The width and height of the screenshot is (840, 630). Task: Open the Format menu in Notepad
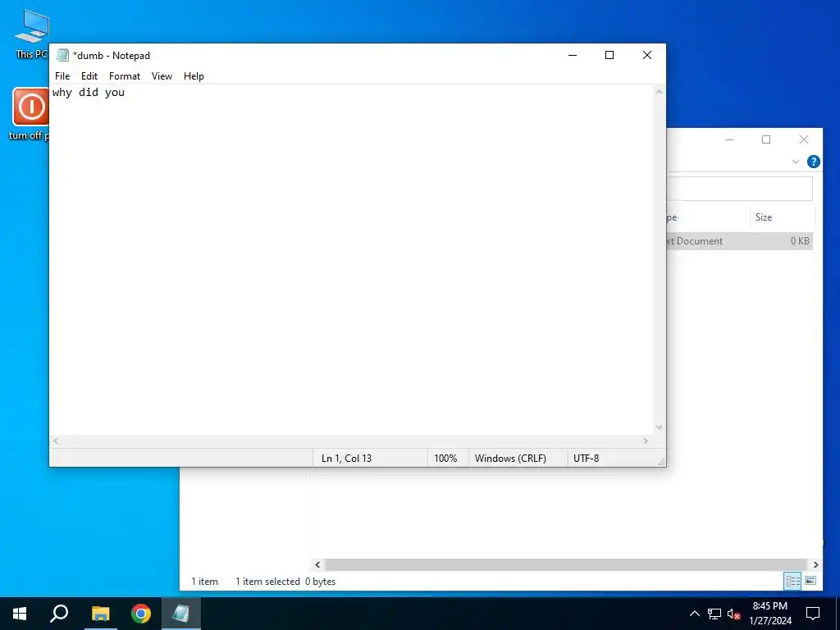125,76
